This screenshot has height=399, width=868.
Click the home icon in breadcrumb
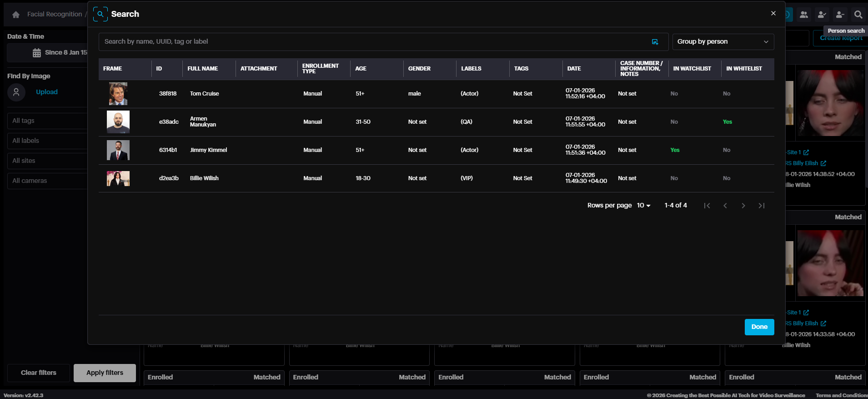coord(16,15)
